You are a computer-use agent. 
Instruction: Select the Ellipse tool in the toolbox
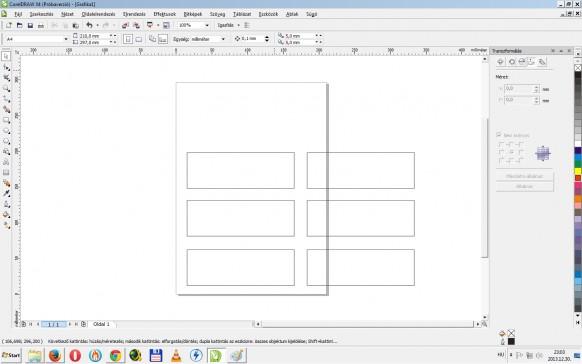tap(6, 131)
